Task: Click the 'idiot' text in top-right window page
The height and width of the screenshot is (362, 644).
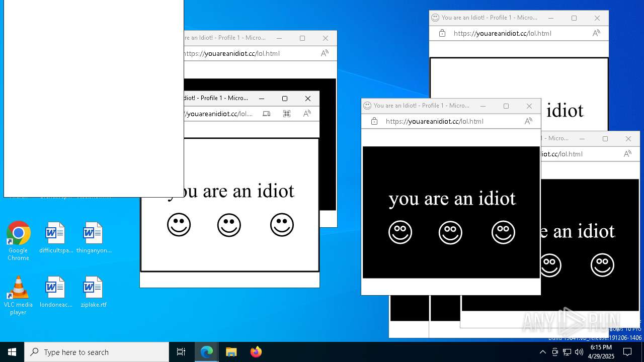Action: coord(565,111)
